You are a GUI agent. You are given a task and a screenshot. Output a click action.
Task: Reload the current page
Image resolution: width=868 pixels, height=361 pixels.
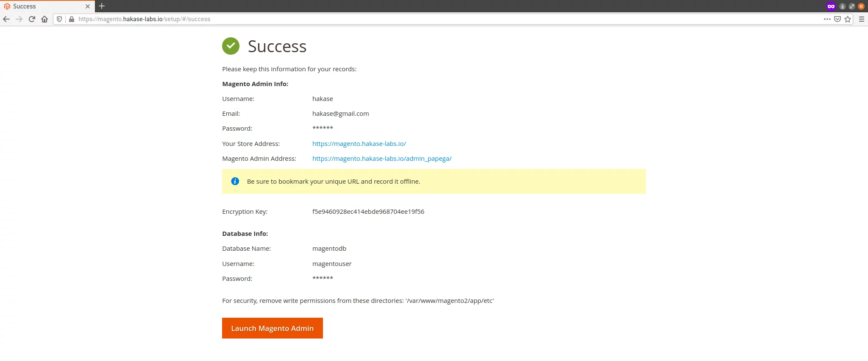32,19
